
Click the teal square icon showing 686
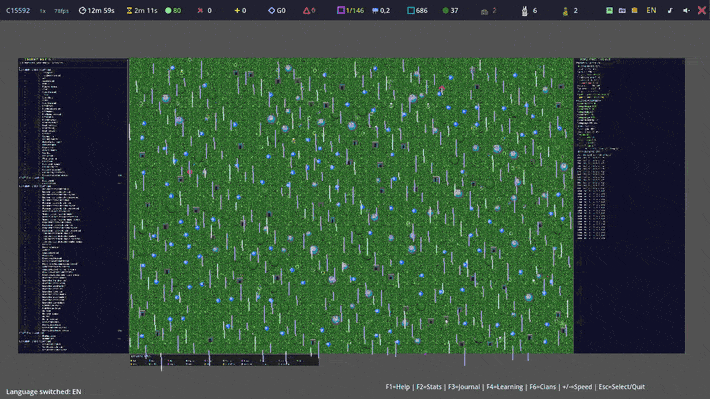pos(411,10)
